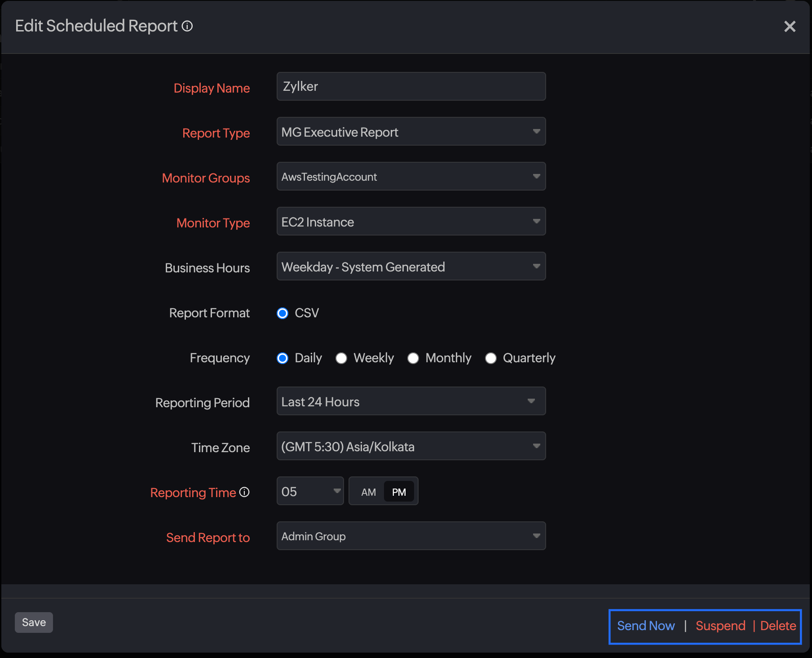The height and width of the screenshot is (658, 812).
Task: Choose Weekly frequency
Action: (x=341, y=358)
